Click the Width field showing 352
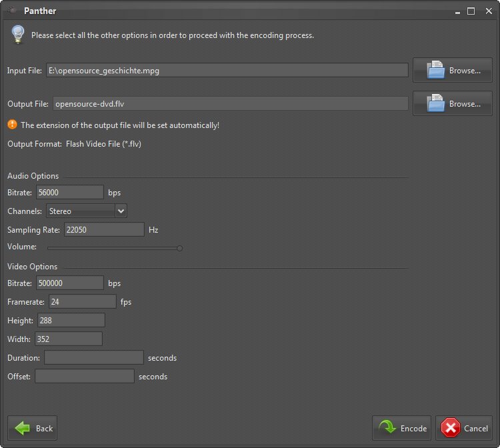This screenshot has height=448, width=500. click(69, 339)
